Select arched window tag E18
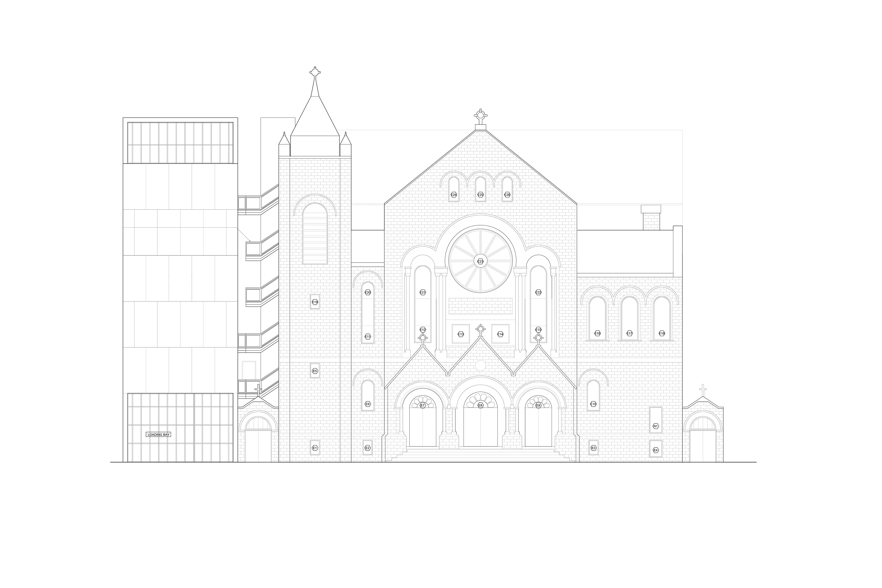Image resolution: width=882 pixels, height=588 pixels. 662,333
